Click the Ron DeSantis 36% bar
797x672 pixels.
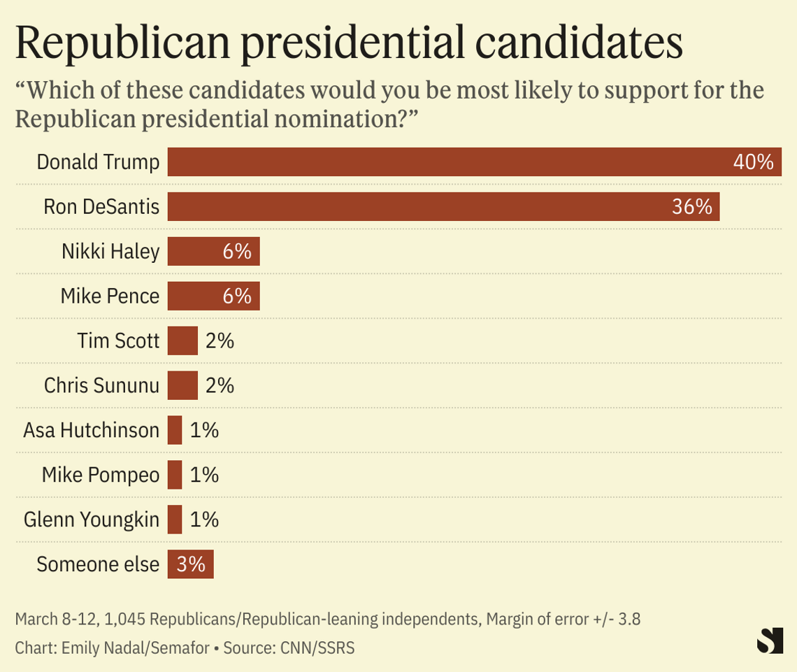[443, 207]
